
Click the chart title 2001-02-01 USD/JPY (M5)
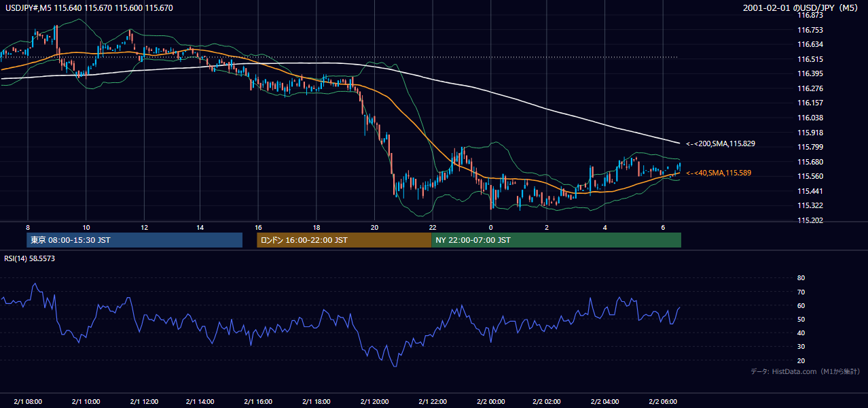[801, 8]
